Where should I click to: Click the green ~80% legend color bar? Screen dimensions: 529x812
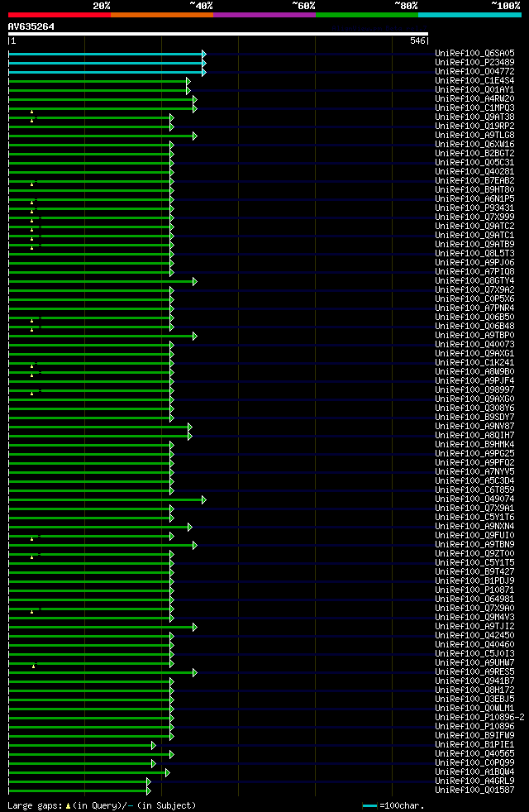pyautogui.click(x=367, y=15)
